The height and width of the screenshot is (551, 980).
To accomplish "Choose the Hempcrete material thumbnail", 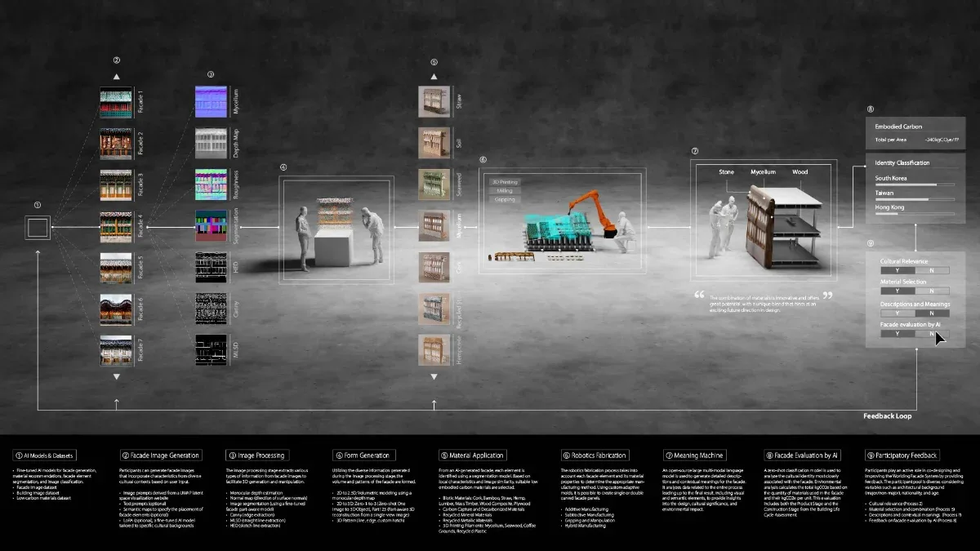I will (434, 349).
